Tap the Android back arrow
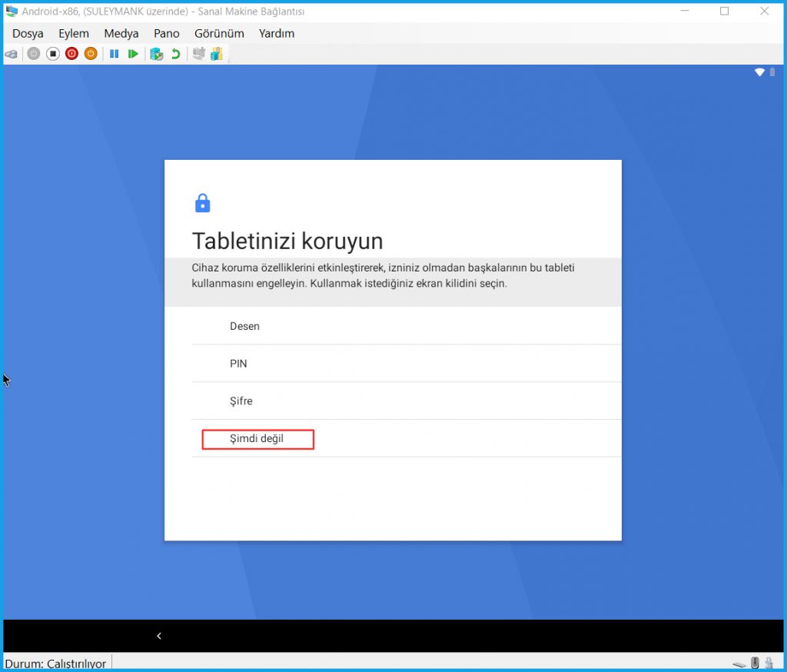The width and height of the screenshot is (787, 672). coord(159,636)
